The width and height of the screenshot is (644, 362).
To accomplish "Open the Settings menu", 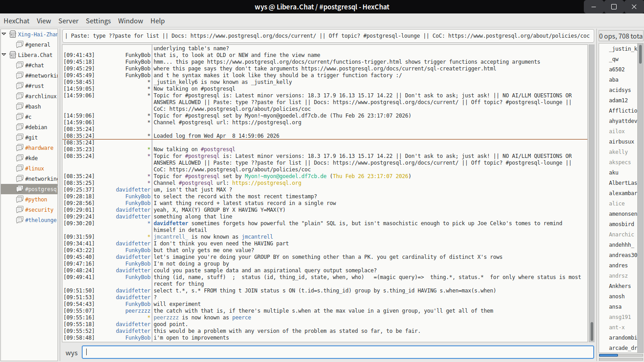I will pos(98,21).
